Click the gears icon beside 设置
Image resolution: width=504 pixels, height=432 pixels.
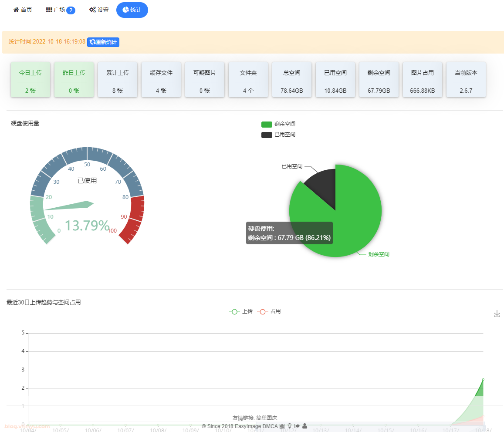92,10
